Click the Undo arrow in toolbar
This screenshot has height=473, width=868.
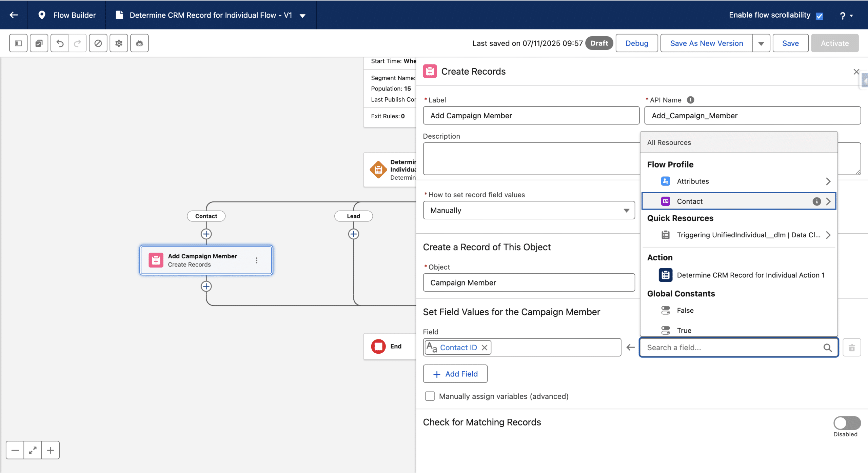pos(60,43)
